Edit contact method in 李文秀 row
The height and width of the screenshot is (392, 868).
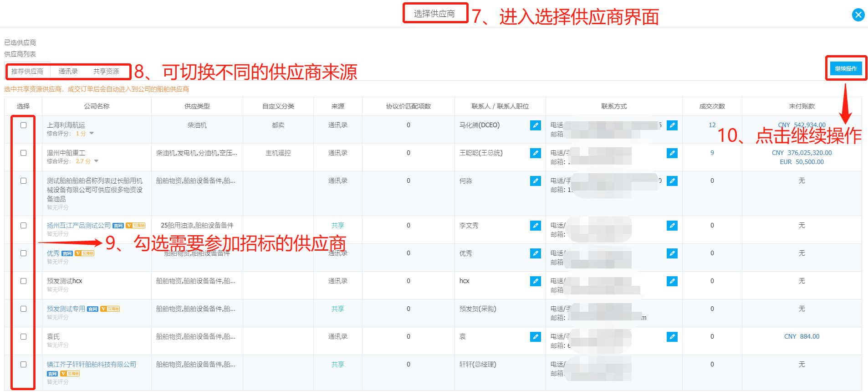point(672,226)
